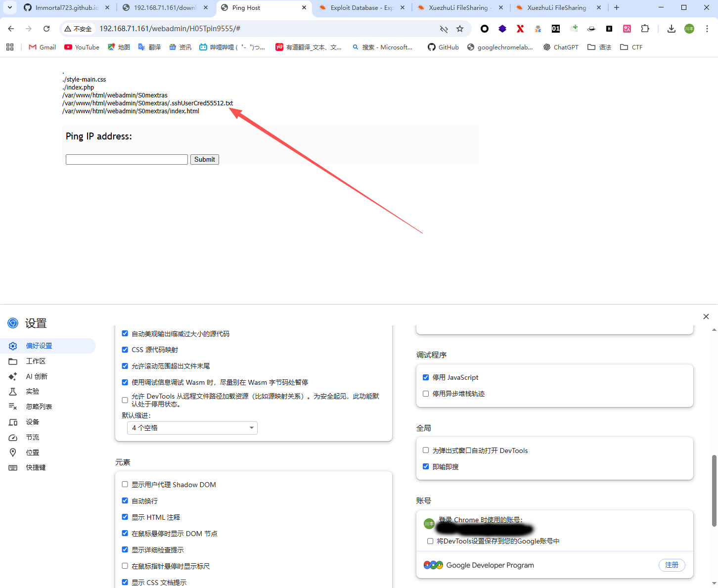Click the browser reload page icon
This screenshot has height=588, width=718.
click(x=46, y=29)
